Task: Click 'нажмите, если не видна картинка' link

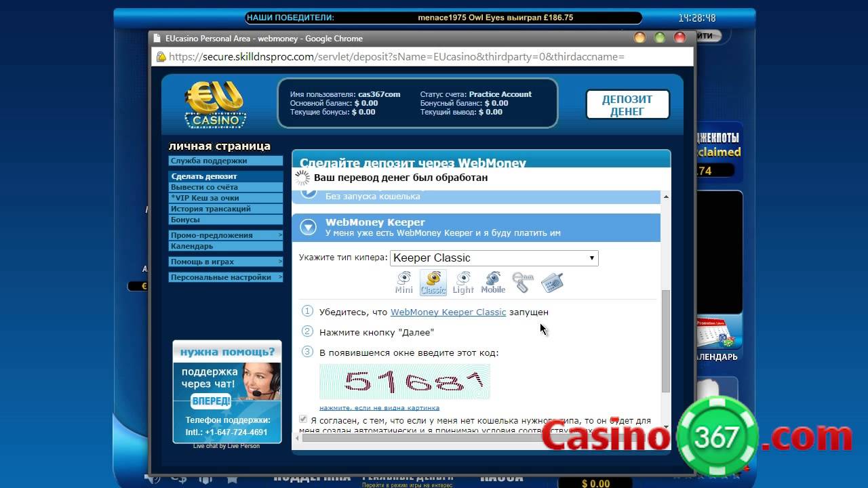Action: (379, 407)
